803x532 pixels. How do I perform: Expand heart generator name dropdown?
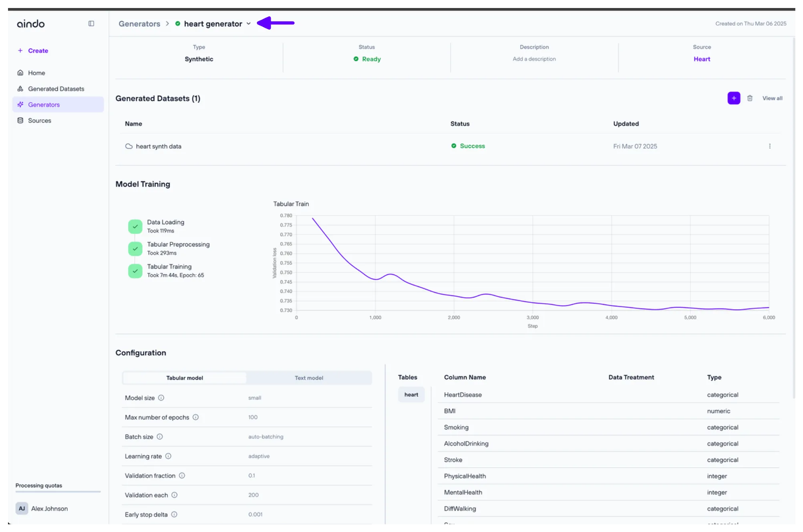coord(249,24)
